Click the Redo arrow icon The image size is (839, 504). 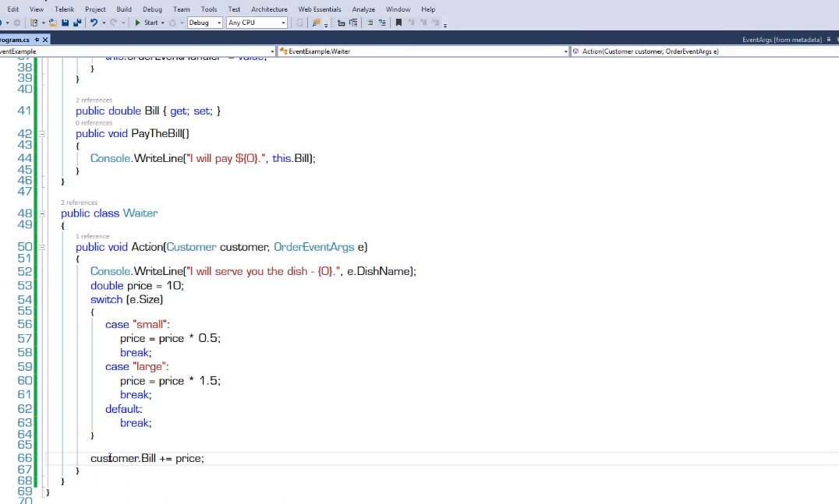pyautogui.click(x=113, y=23)
